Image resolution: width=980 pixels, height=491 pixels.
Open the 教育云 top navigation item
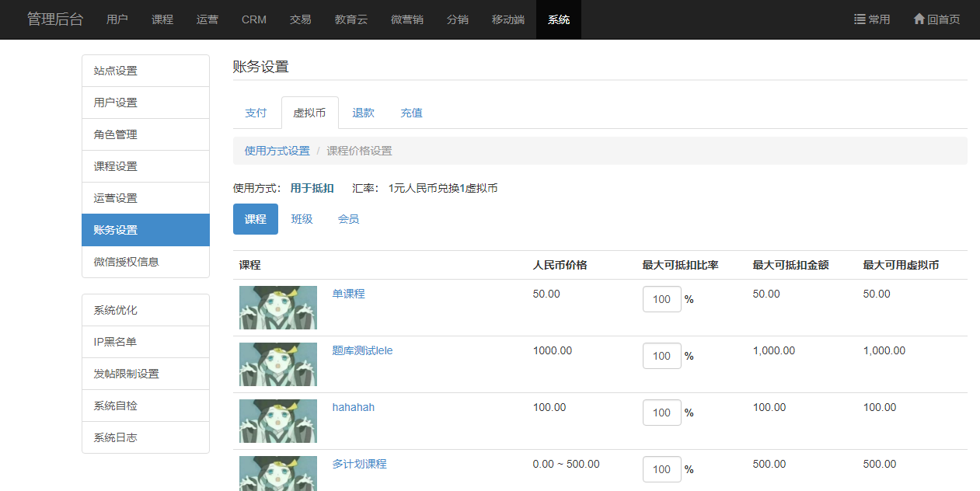(x=351, y=19)
